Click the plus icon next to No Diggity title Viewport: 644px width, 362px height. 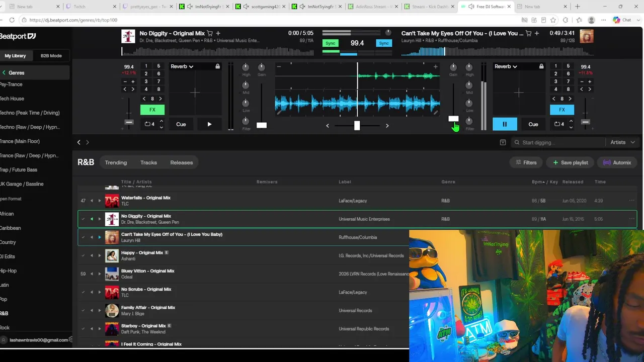218,33
